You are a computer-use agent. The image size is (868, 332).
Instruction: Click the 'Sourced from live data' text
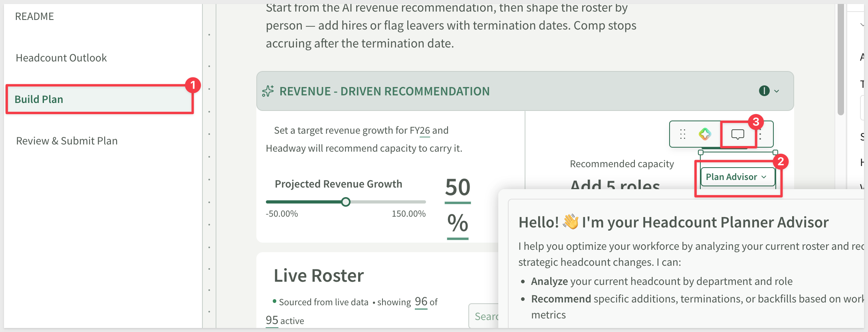click(x=323, y=302)
